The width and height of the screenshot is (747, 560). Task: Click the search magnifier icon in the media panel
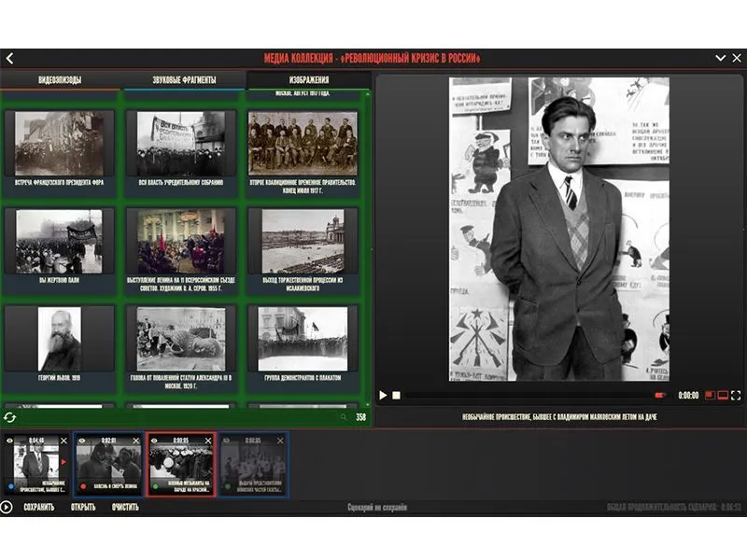click(344, 417)
